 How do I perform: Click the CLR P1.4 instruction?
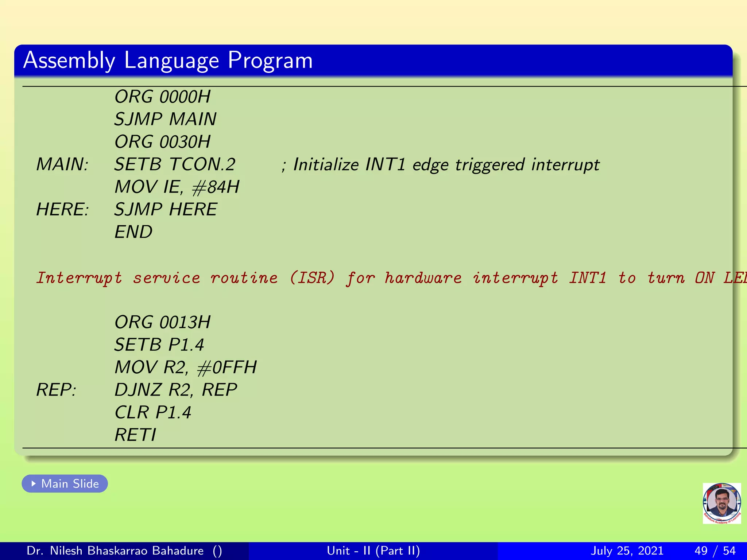pyautogui.click(x=153, y=412)
